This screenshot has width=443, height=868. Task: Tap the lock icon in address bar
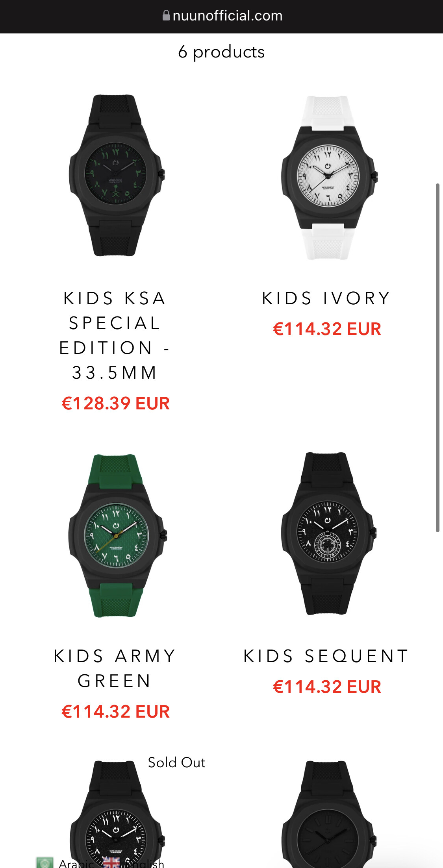(x=166, y=15)
